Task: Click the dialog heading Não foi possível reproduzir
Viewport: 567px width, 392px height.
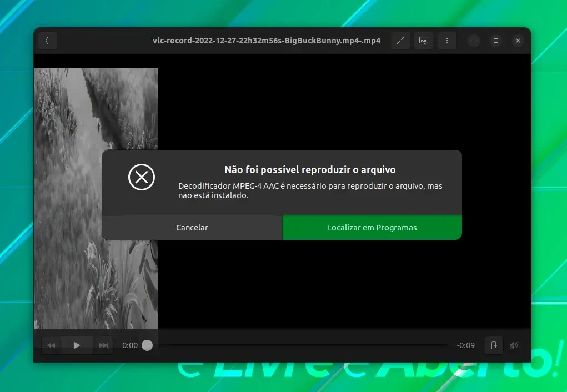Action: [310, 169]
